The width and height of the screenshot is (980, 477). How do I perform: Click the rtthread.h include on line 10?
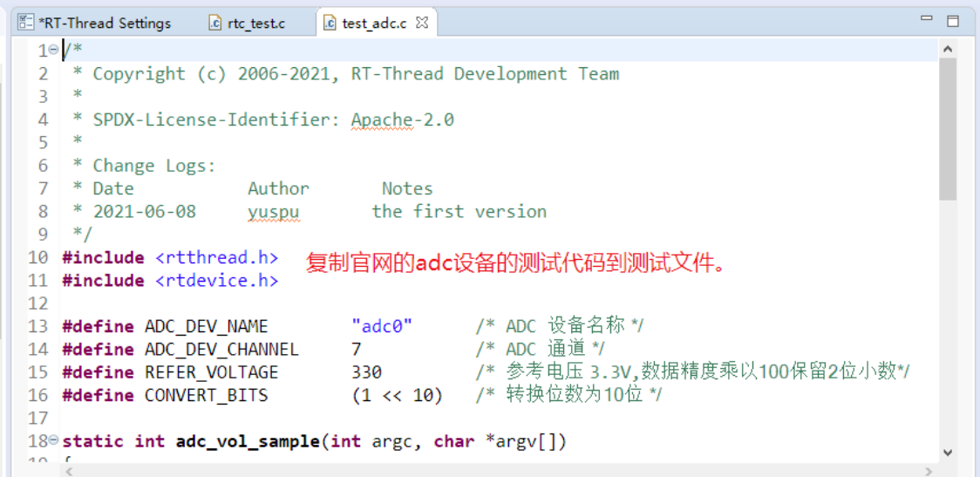click(216, 257)
